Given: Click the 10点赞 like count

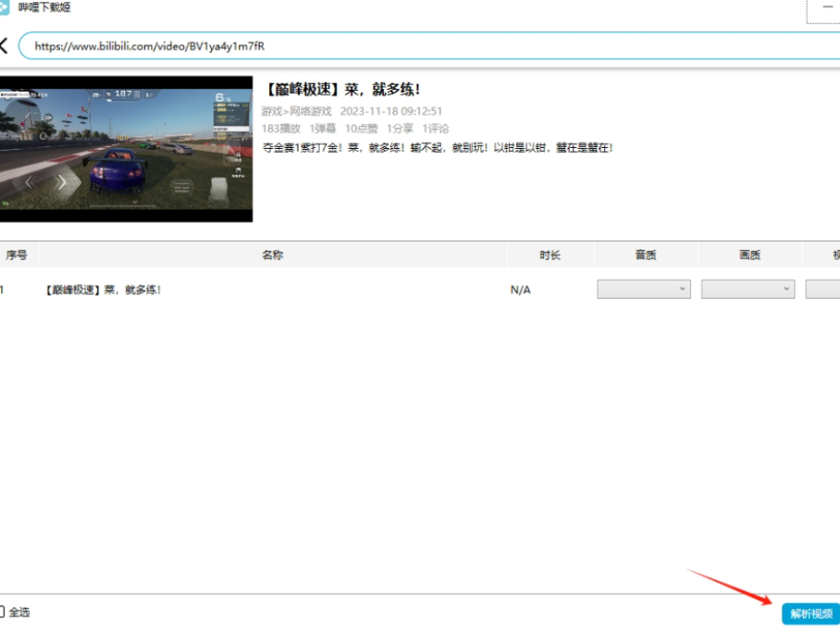Looking at the screenshot, I should click(x=362, y=129).
